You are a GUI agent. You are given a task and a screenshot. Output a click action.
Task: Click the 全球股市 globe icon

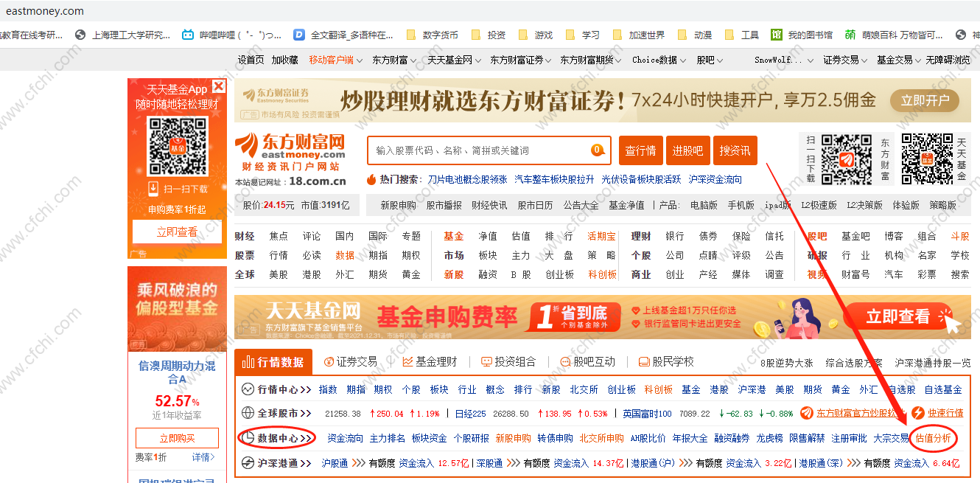click(x=248, y=413)
